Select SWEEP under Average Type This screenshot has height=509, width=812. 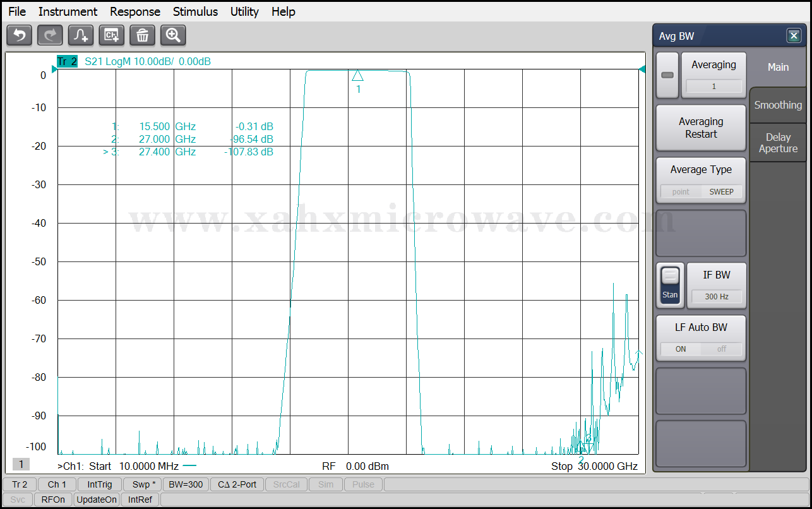721,191
